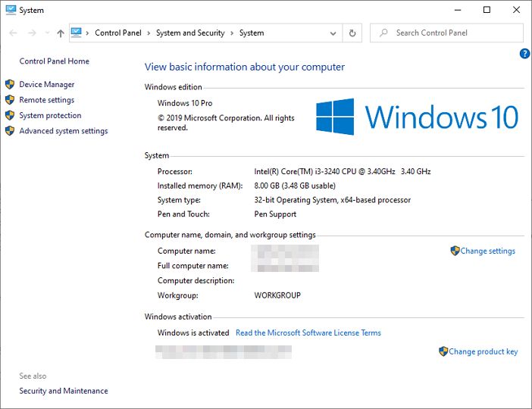532x409 pixels.
Task: Select System breadcrumb
Action: (x=252, y=33)
